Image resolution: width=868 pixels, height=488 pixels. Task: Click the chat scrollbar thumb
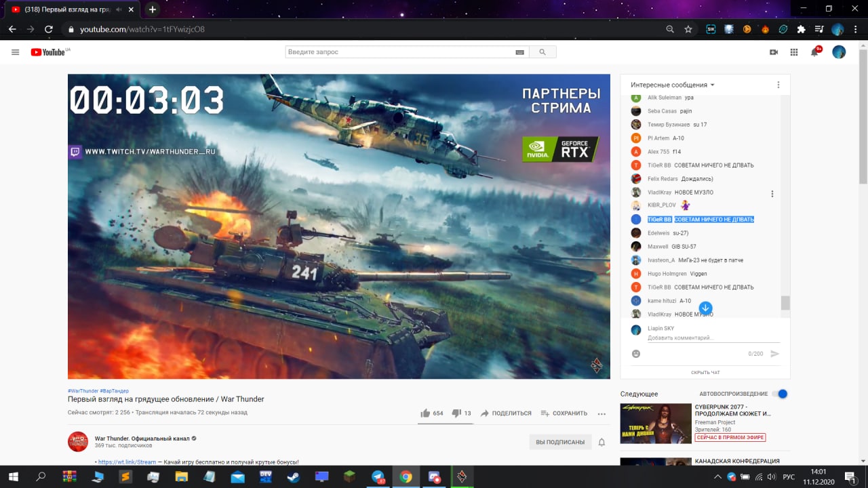[x=785, y=303]
